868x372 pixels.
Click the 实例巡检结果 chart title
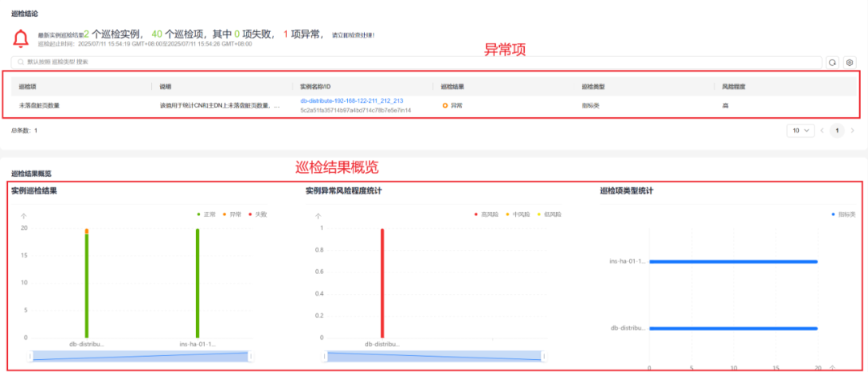(x=35, y=191)
